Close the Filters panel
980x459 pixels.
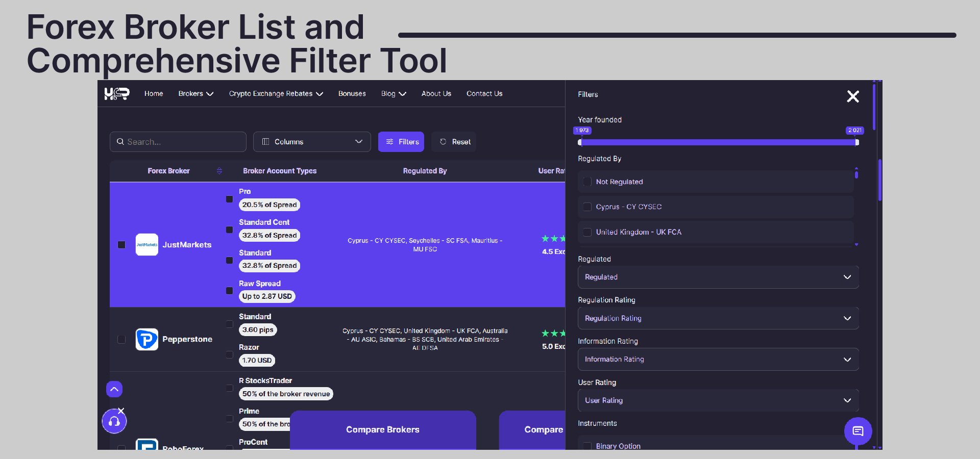pos(853,96)
